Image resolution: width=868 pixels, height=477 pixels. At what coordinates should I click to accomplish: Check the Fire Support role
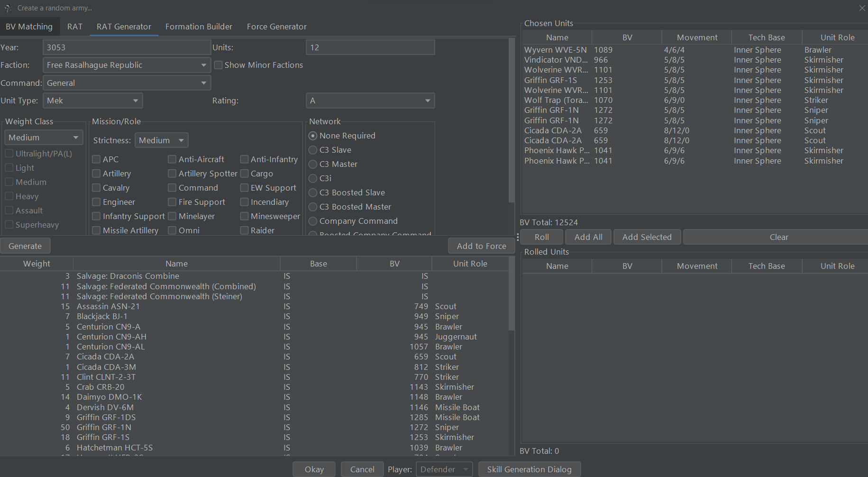coord(173,202)
